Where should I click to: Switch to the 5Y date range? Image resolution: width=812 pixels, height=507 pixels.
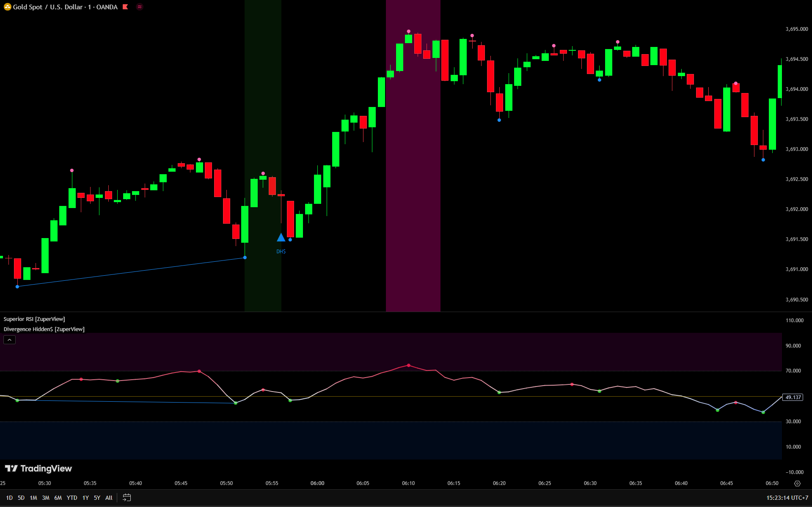[97, 498]
